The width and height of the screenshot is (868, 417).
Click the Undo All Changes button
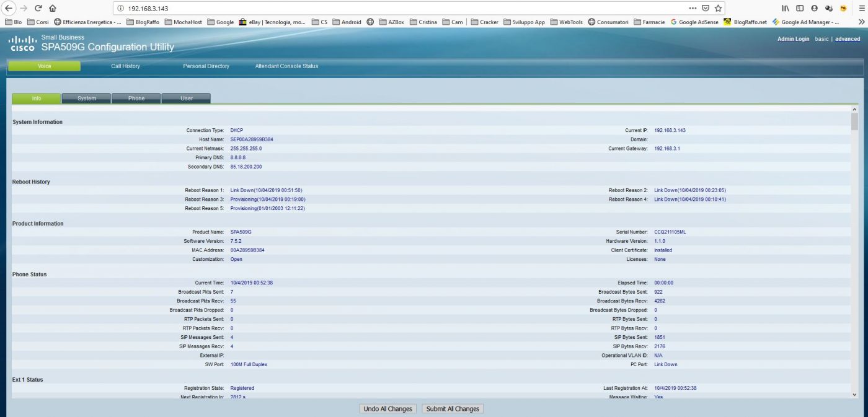point(388,409)
